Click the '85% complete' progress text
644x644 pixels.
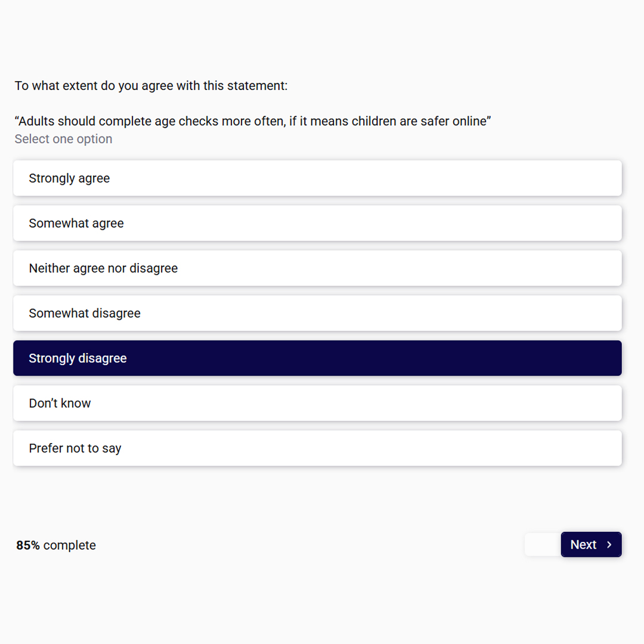[x=56, y=546]
